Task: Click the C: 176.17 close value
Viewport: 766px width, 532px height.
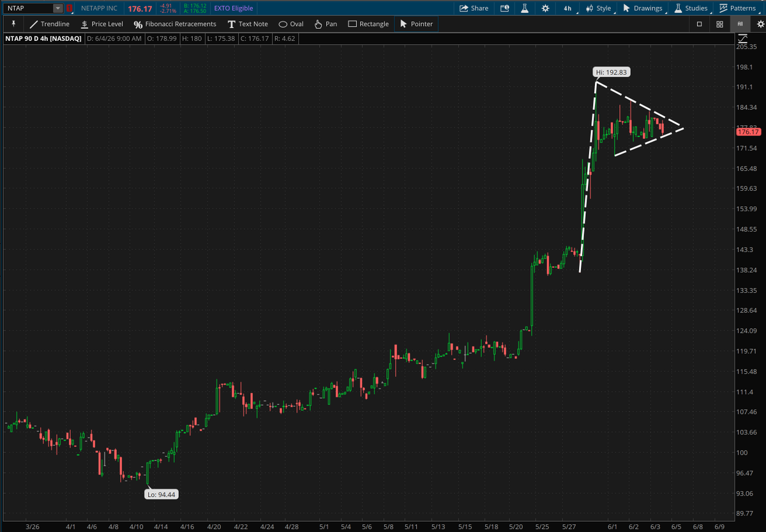Action: pos(254,38)
